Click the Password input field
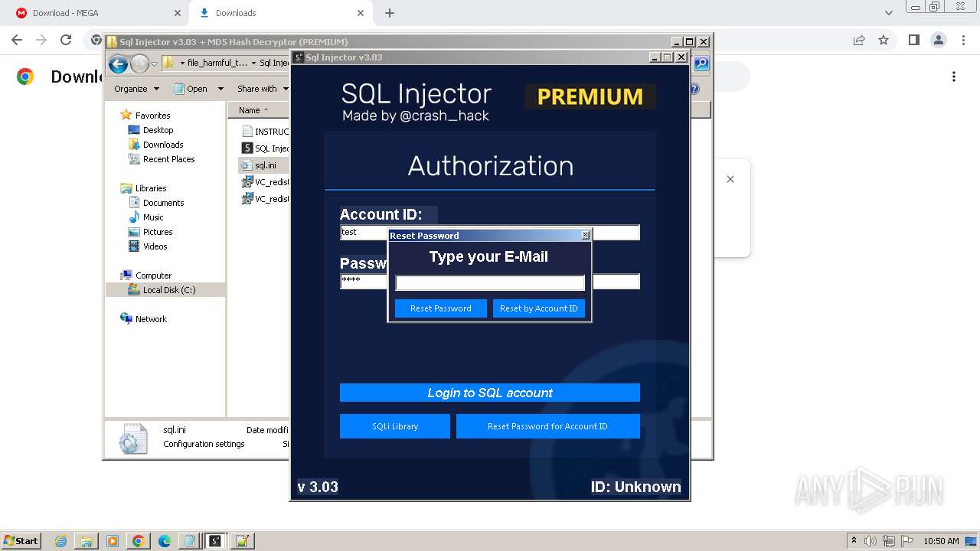Image resolution: width=980 pixels, height=551 pixels. (490, 281)
